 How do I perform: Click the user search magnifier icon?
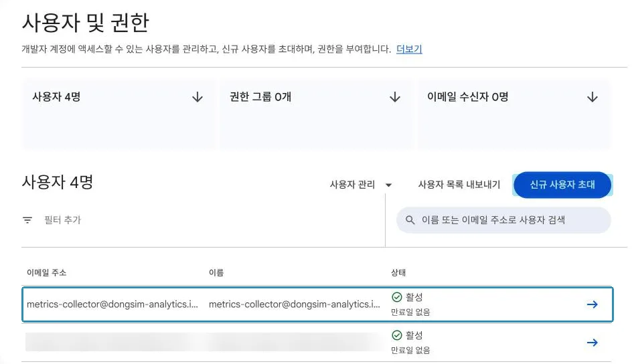click(x=410, y=220)
